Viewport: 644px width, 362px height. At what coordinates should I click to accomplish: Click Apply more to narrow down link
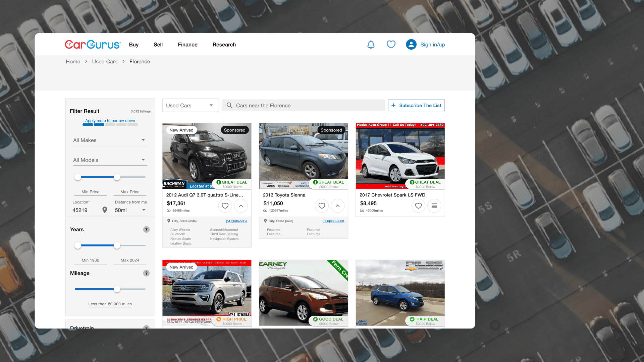110,121
